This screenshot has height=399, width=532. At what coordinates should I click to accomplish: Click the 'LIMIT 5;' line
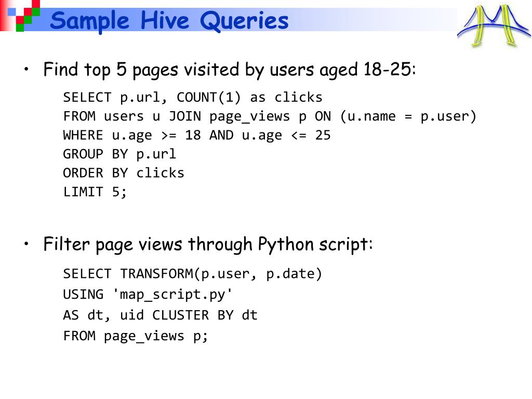click(x=95, y=192)
